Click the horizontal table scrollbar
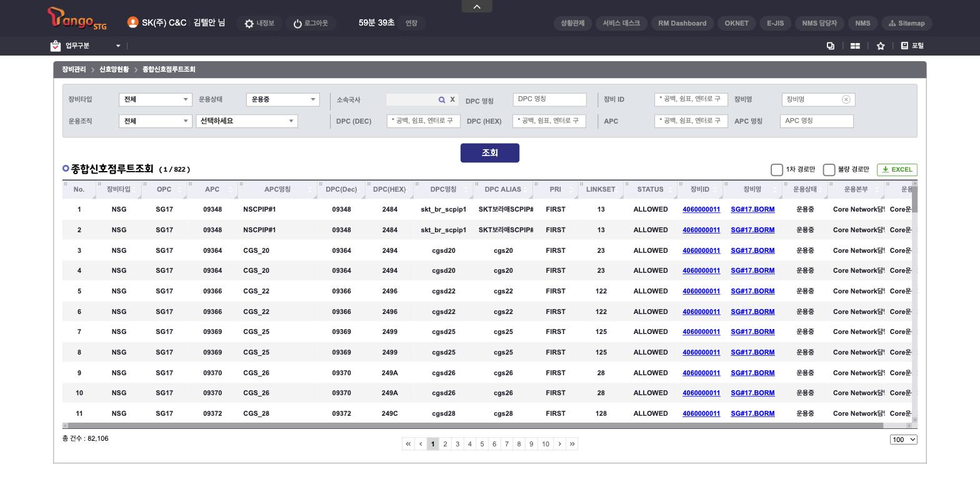The height and width of the screenshot is (482, 980). click(475, 426)
